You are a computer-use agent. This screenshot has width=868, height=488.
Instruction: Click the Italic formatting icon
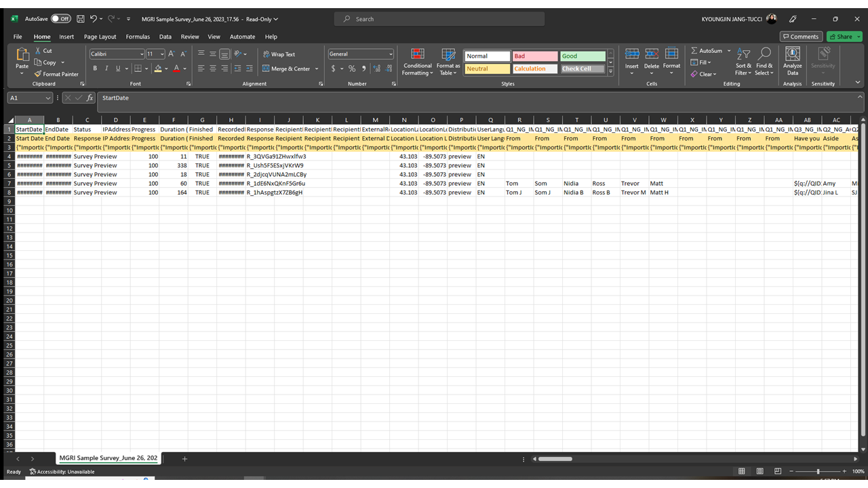tap(106, 68)
